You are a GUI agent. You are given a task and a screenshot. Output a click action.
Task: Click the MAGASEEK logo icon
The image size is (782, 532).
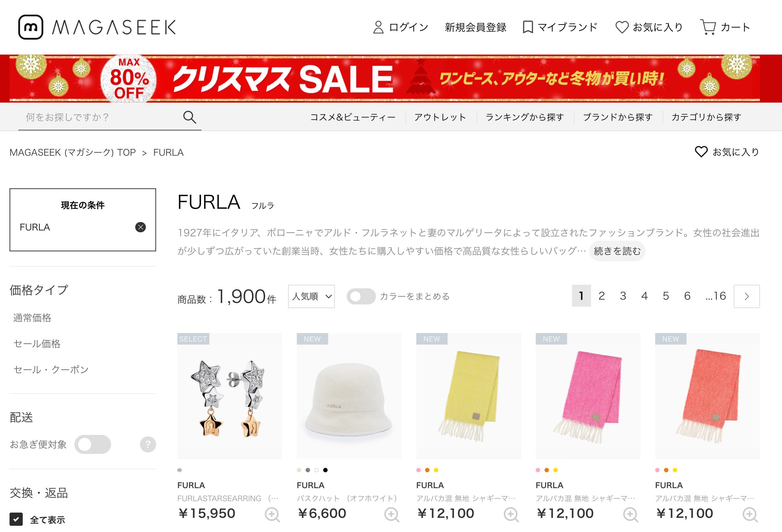pyautogui.click(x=31, y=27)
